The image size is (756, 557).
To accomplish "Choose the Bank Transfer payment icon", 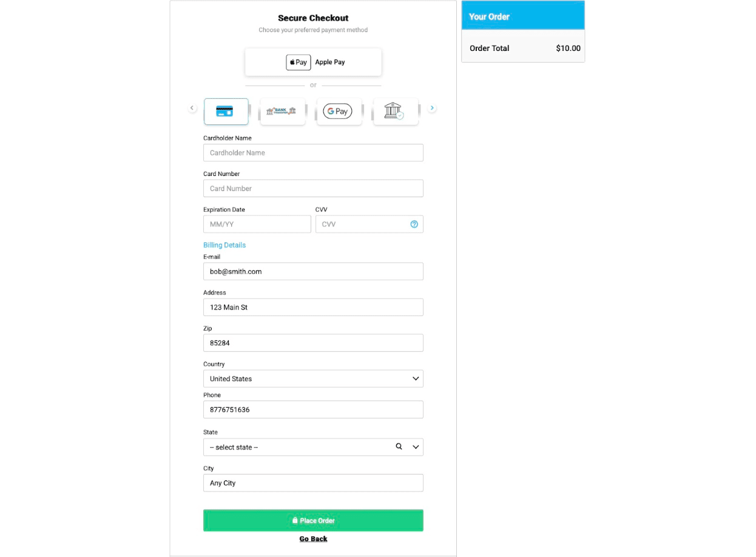I will click(282, 112).
